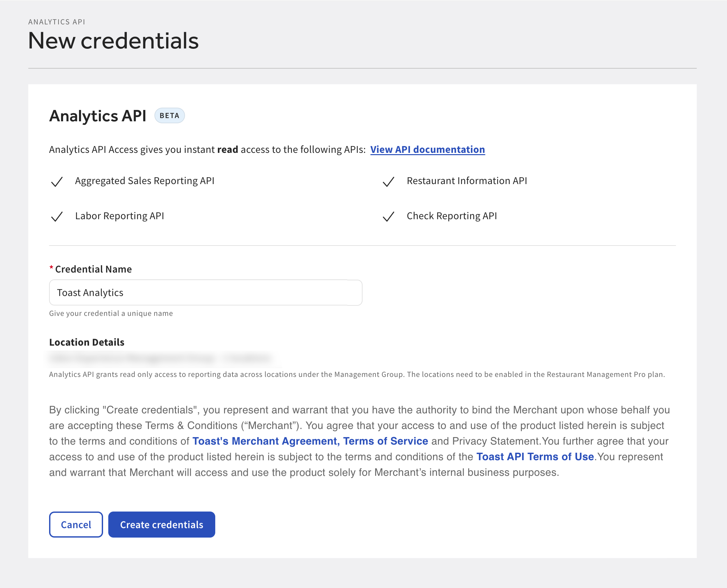Click the checkmark beside Check Reporting API
The height and width of the screenshot is (588, 727).
[x=389, y=217]
